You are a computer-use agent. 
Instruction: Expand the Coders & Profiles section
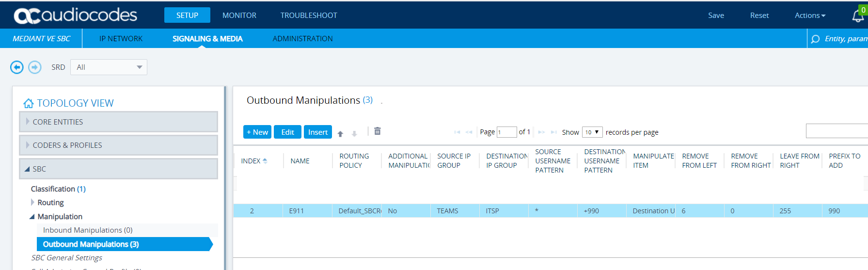tap(28, 145)
